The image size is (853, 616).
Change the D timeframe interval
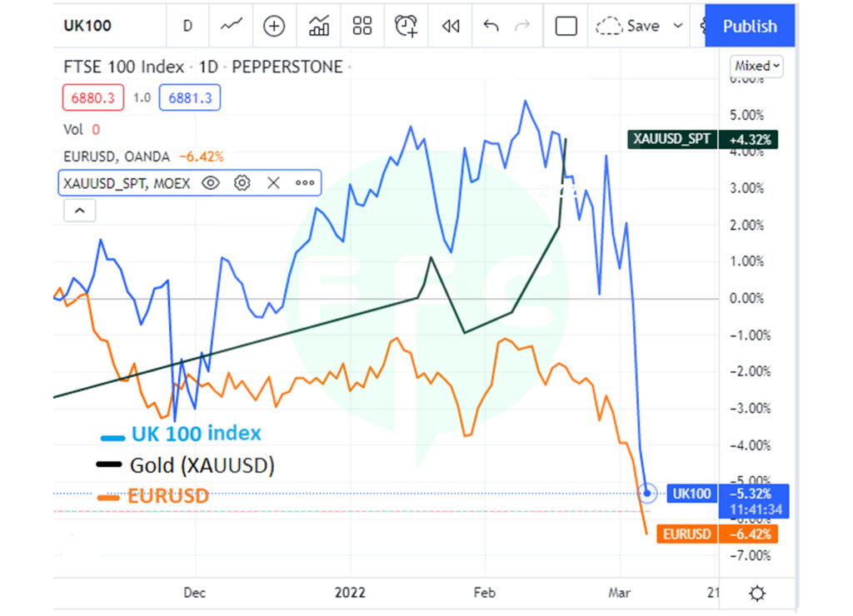tap(187, 27)
